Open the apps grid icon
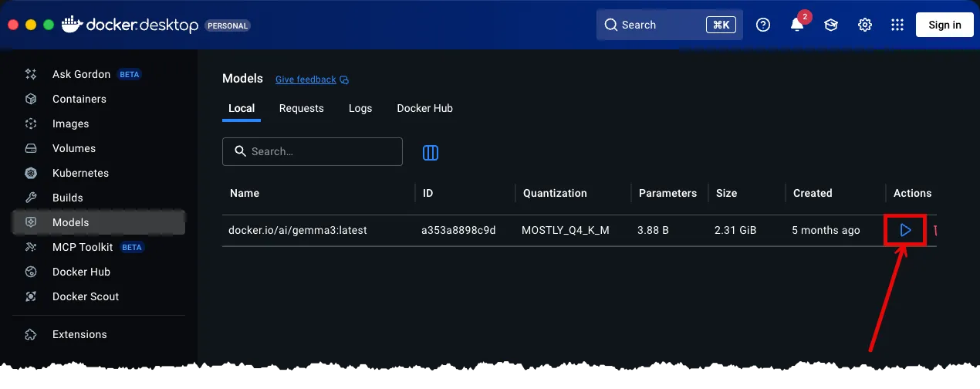 pos(897,25)
